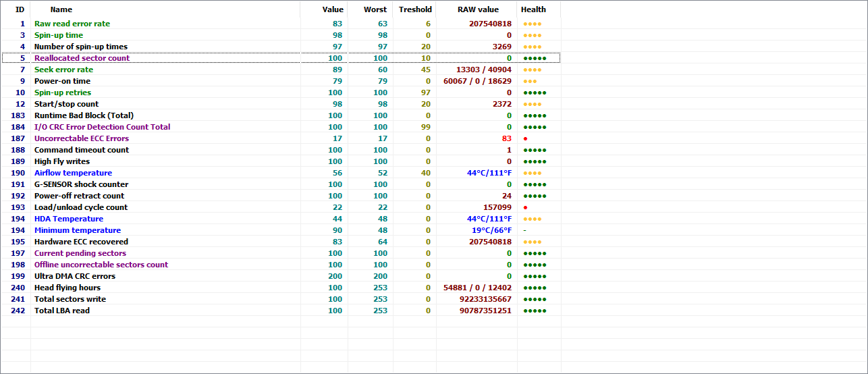
Task: Select Runtime Bad Block (Total) row
Action: pyautogui.click(x=281, y=115)
